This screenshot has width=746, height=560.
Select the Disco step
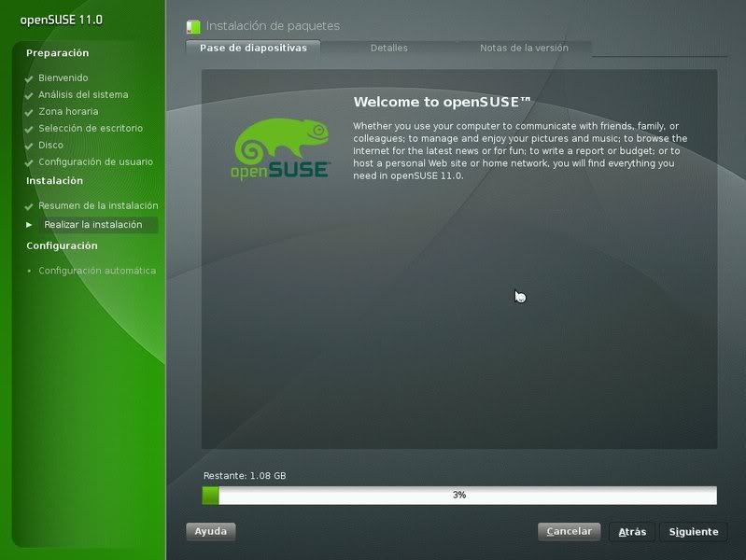[51, 145]
